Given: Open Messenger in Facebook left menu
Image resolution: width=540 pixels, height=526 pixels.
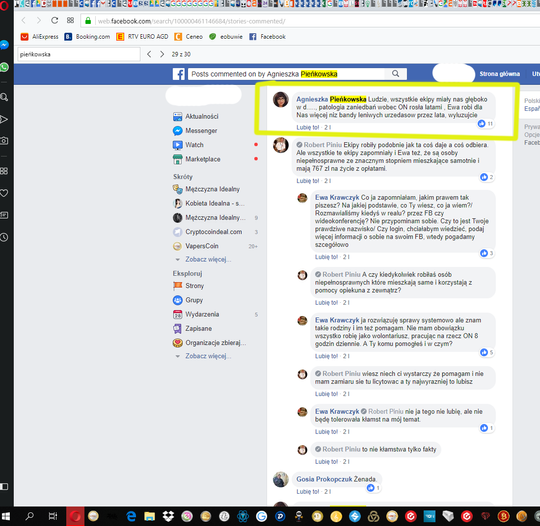Looking at the screenshot, I should 195,131.
